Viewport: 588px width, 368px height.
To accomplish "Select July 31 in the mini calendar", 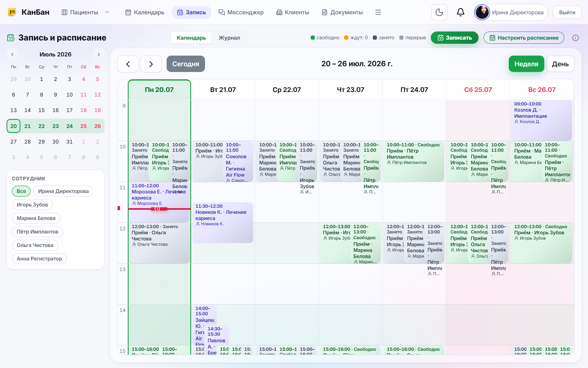I will (x=69, y=142).
